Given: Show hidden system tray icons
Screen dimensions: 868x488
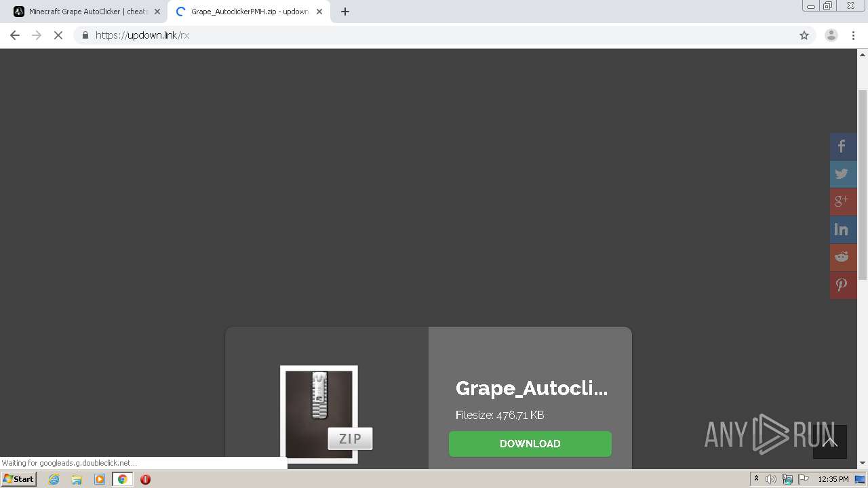Looking at the screenshot, I should [x=756, y=479].
